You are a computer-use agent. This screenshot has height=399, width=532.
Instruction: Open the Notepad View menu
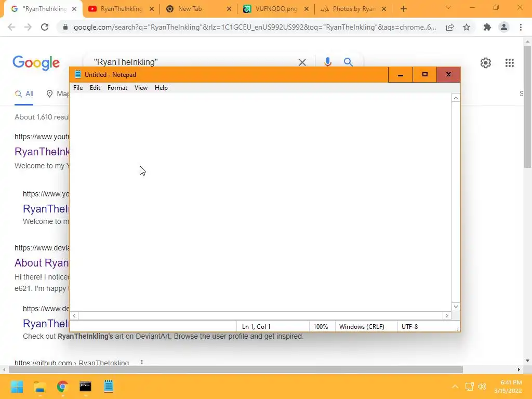point(141,87)
